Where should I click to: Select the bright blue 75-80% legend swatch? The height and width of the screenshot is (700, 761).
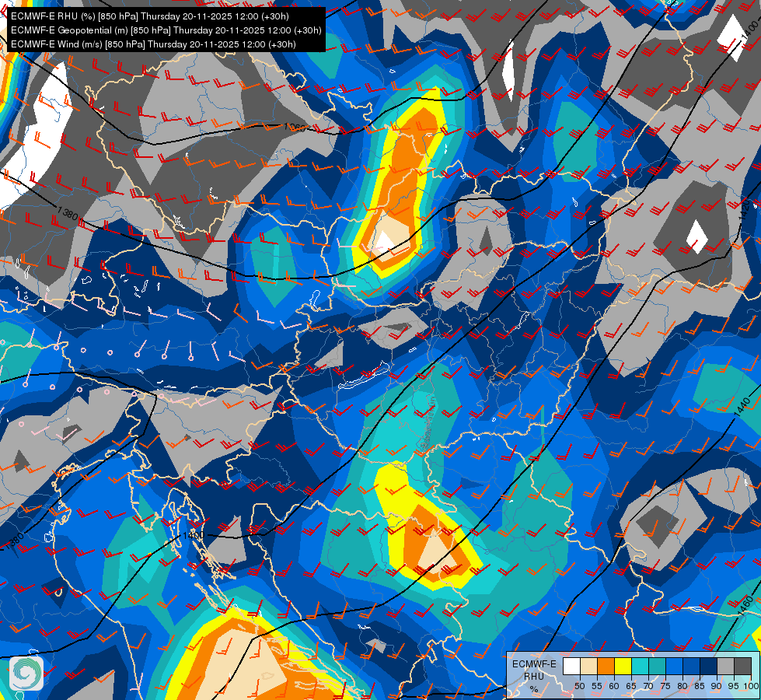(x=675, y=666)
